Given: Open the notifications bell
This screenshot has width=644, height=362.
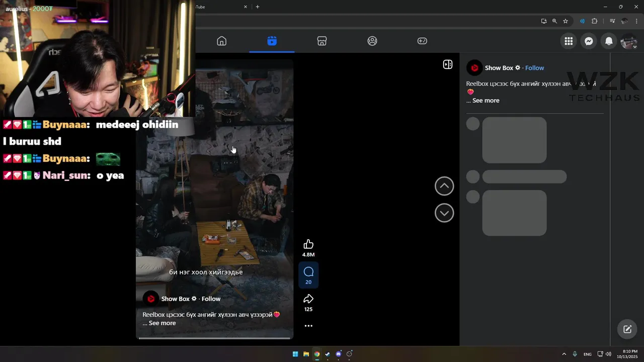Looking at the screenshot, I should [x=609, y=41].
